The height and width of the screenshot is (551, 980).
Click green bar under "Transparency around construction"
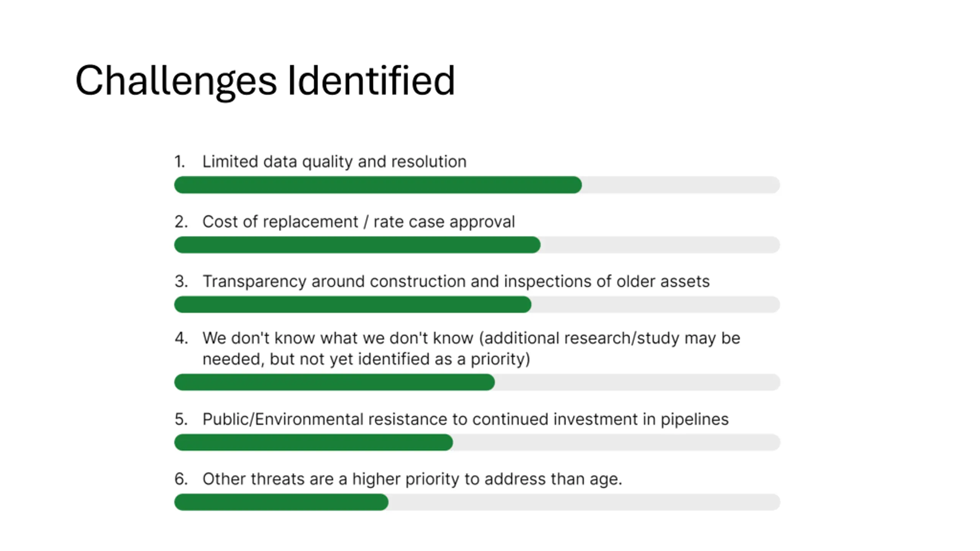352,305
